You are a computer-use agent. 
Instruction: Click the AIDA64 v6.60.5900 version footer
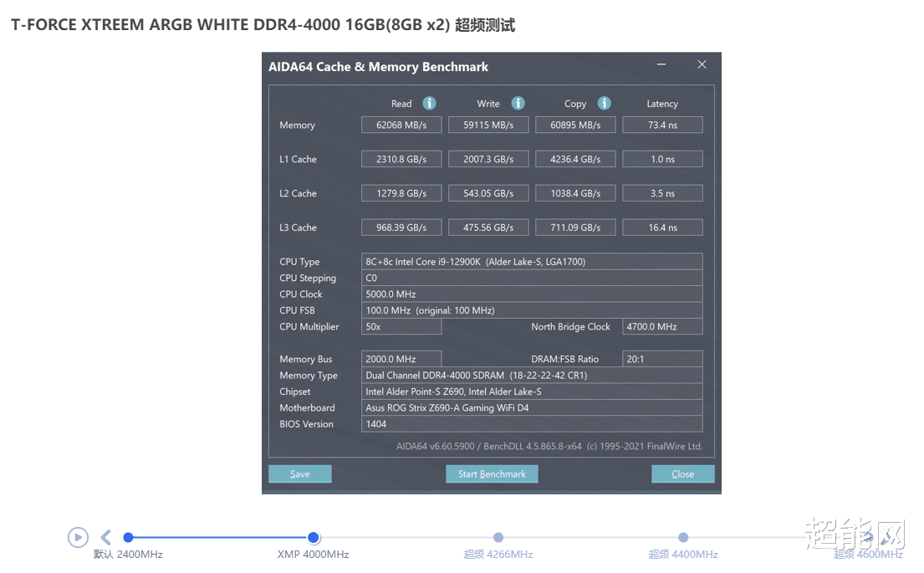(549, 446)
